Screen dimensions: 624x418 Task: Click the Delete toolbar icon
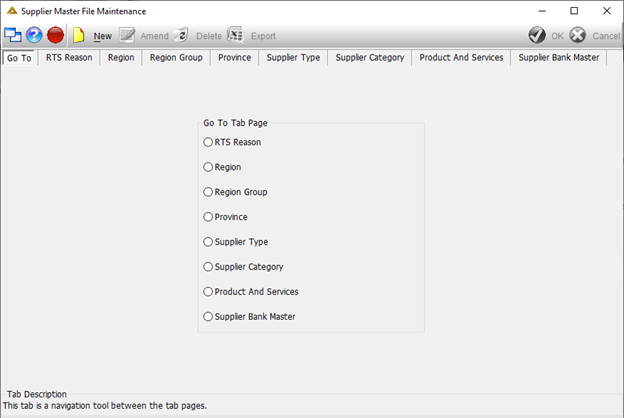pyautogui.click(x=181, y=35)
